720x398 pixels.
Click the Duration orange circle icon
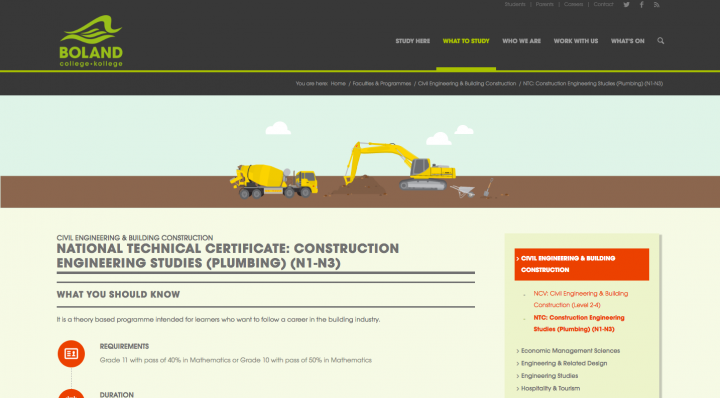pyautogui.click(x=71, y=394)
